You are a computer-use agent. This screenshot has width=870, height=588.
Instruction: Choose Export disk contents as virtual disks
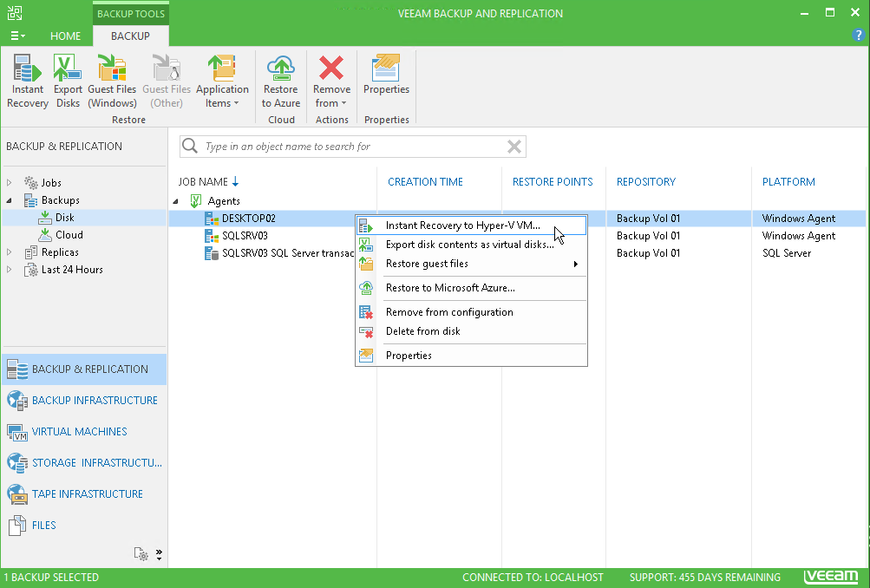pyautogui.click(x=471, y=245)
